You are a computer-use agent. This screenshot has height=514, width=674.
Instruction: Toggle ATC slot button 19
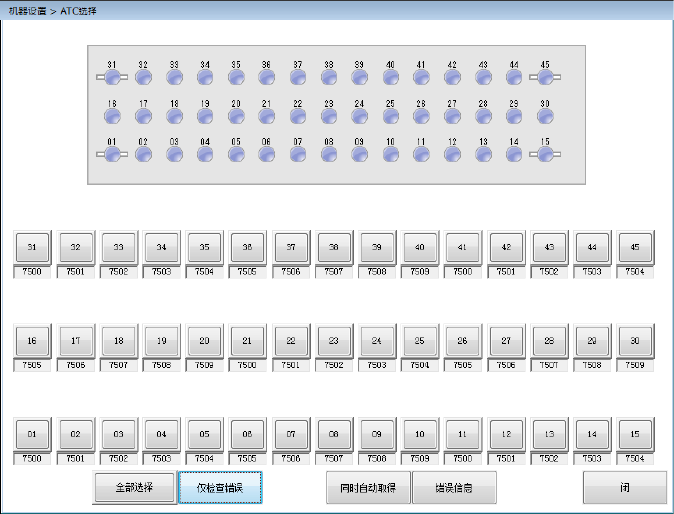click(162, 341)
